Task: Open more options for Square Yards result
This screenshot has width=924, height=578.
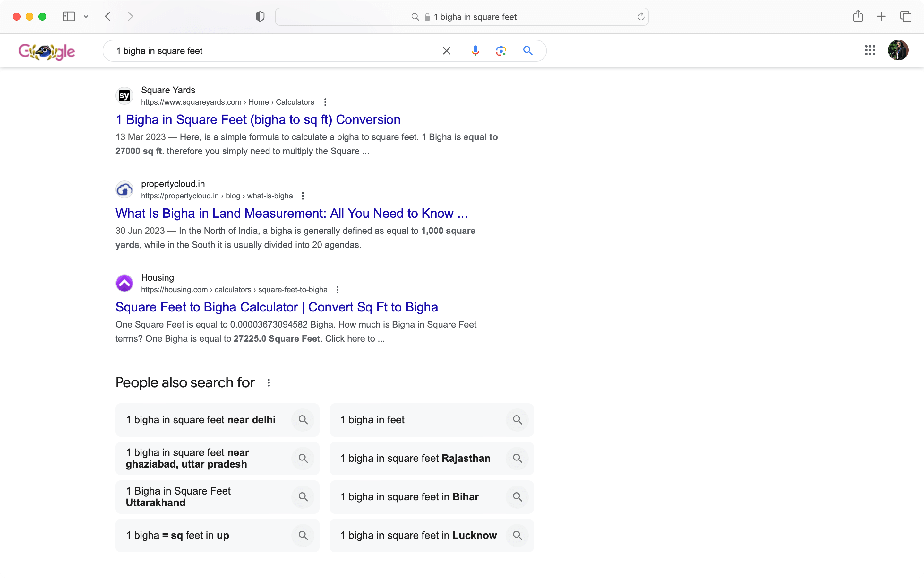Action: click(x=325, y=102)
